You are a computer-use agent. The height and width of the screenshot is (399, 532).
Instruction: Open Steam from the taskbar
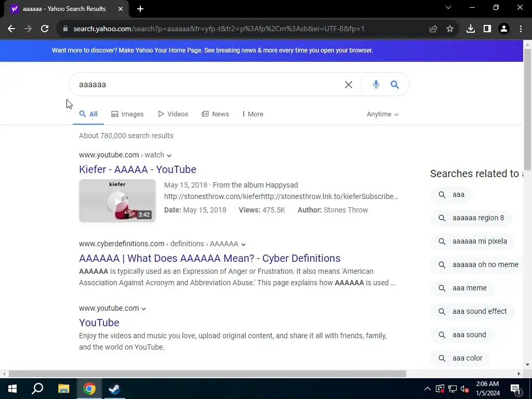pos(115,389)
